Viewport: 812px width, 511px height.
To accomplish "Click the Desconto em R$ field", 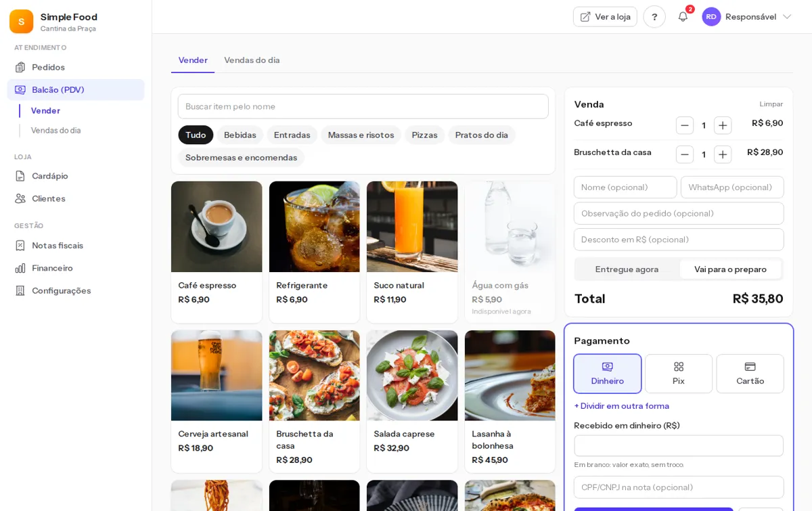I will coord(679,240).
